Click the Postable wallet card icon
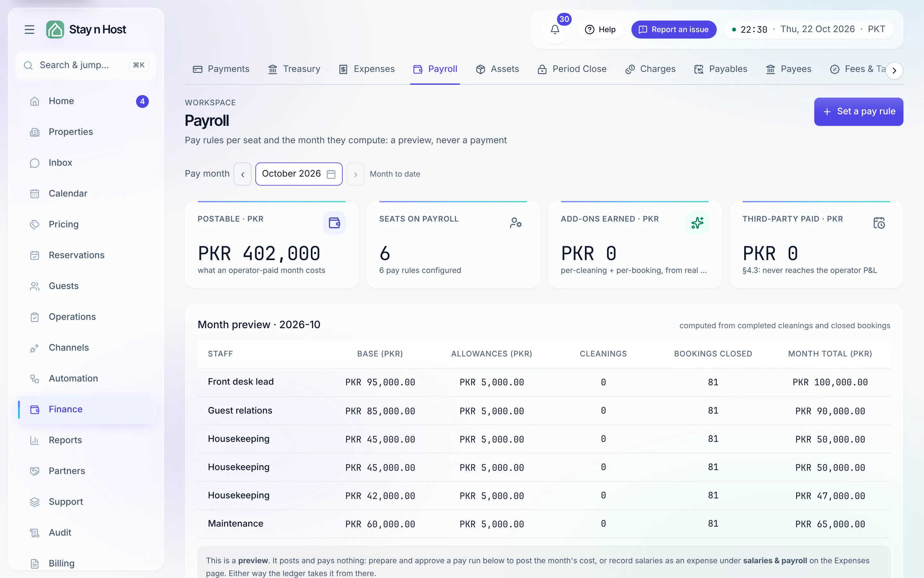This screenshot has width=924, height=578. 334,223
